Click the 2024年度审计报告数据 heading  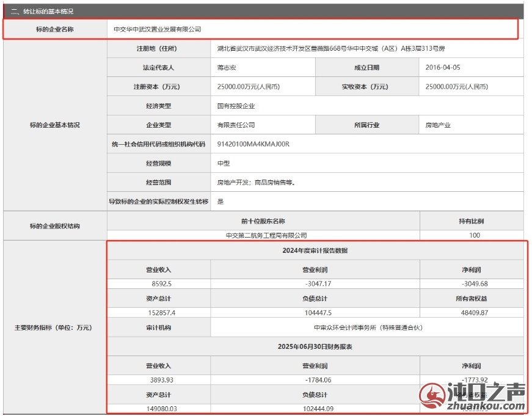click(x=315, y=250)
